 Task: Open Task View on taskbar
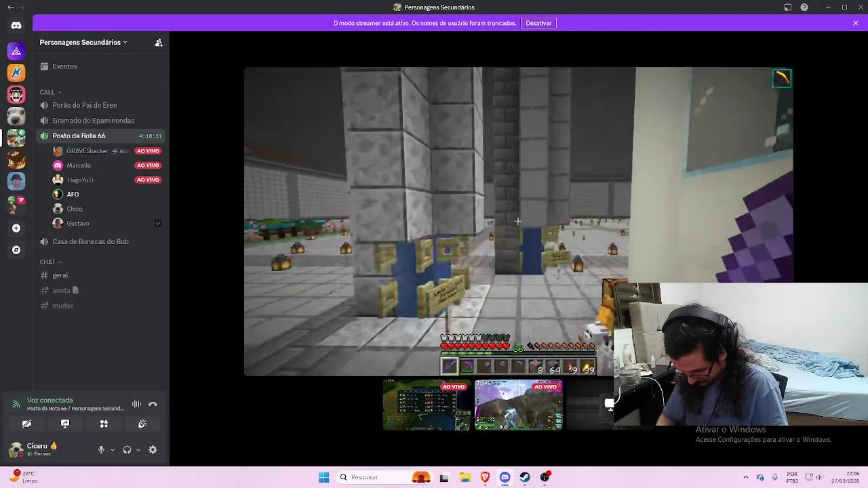(x=444, y=477)
